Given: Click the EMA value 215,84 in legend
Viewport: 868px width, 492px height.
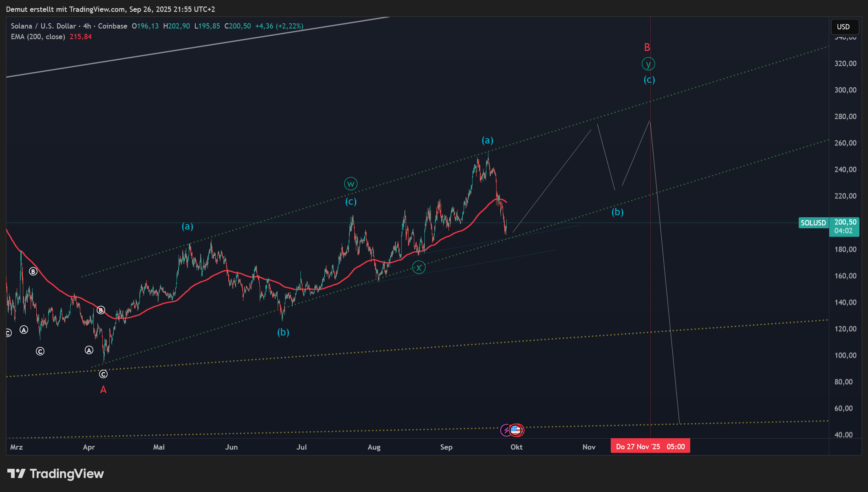Looking at the screenshot, I should tap(81, 37).
